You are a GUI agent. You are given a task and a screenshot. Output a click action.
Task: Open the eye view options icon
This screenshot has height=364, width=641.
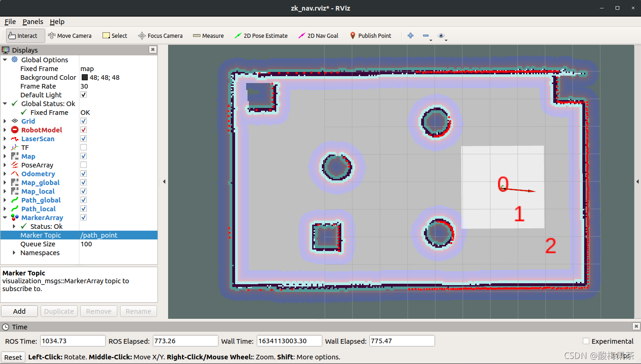click(x=441, y=36)
